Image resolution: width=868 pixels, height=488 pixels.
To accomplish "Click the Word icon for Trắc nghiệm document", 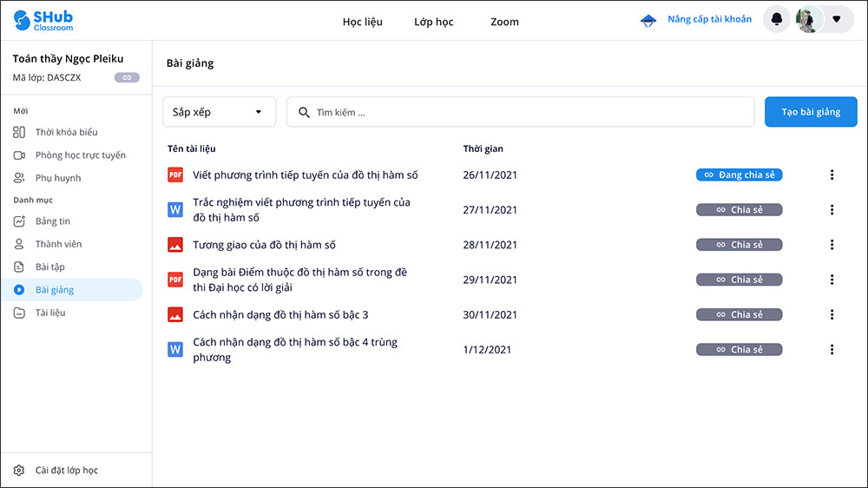I will point(175,209).
